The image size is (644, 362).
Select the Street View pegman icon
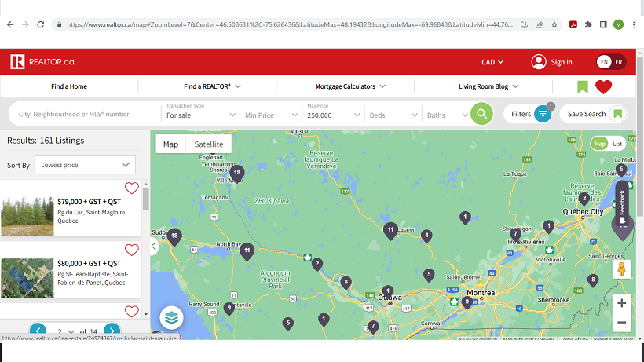pyautogui.click(x=621, y=269)
